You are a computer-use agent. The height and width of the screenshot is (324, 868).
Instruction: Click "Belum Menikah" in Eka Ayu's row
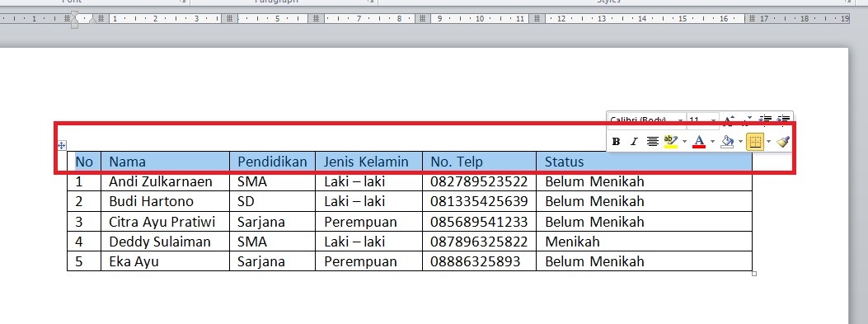coord(594,261)
